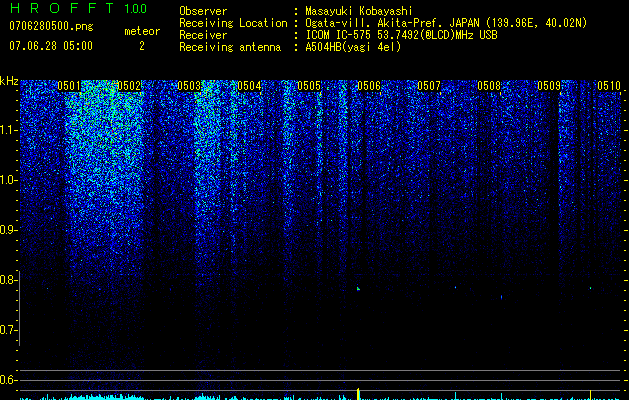
Task: Click the Receiver label
Action: 203,35
